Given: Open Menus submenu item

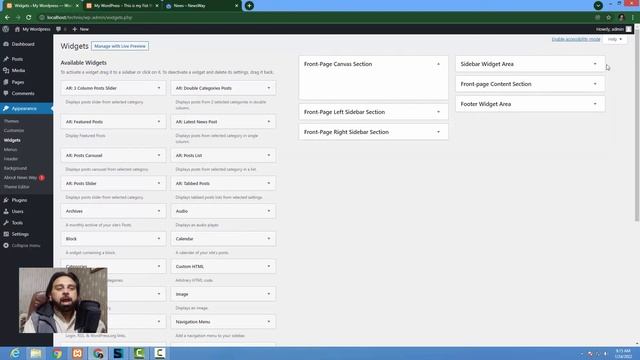Looking at the screenshot, I should pyautogui.click(x=11, y=149).
